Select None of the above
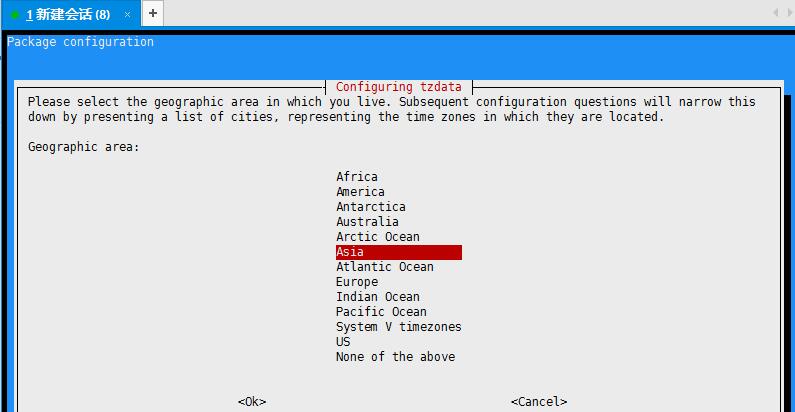The height and width of the screenshot is (412, 795). coord(395,357)
